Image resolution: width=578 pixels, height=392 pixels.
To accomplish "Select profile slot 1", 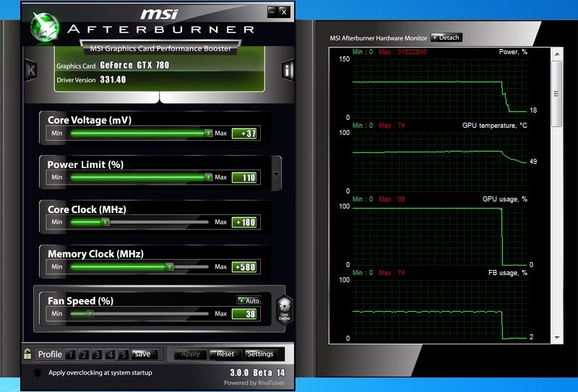I will [x=71, y=354].
